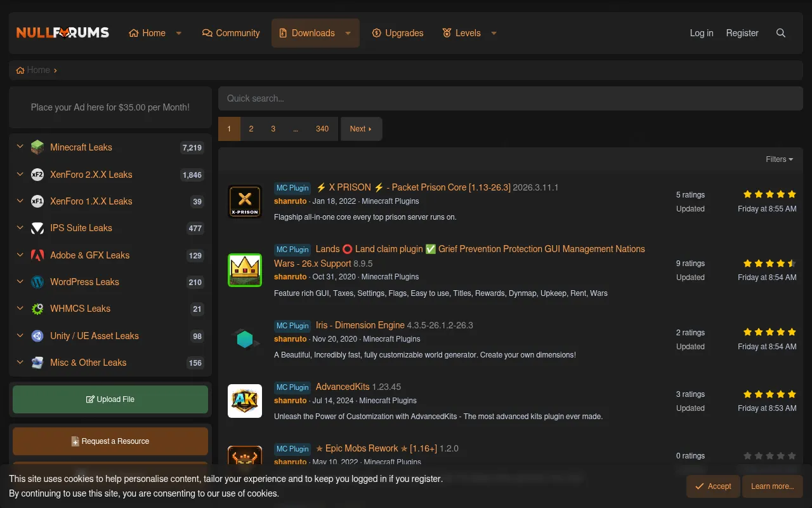Open the X-PRISON resource thumbnail
Viewport: 812px width, 508px height.
click(245, 201)
